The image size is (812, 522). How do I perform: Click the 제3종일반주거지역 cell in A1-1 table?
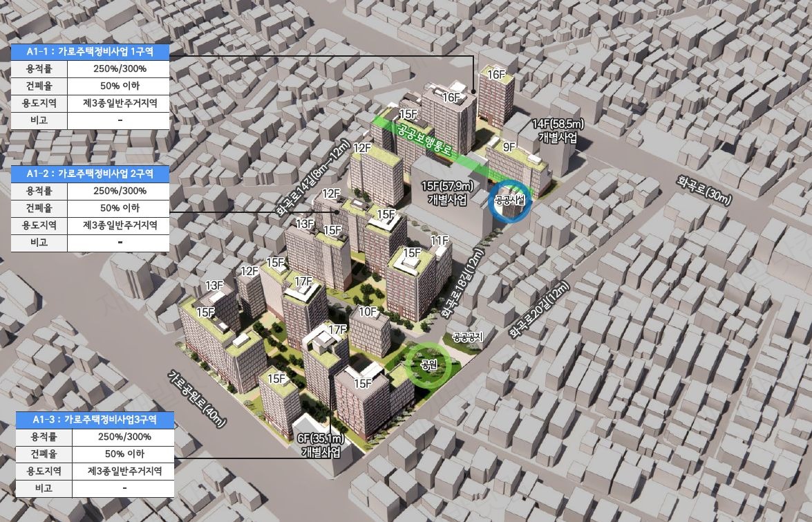119,103
